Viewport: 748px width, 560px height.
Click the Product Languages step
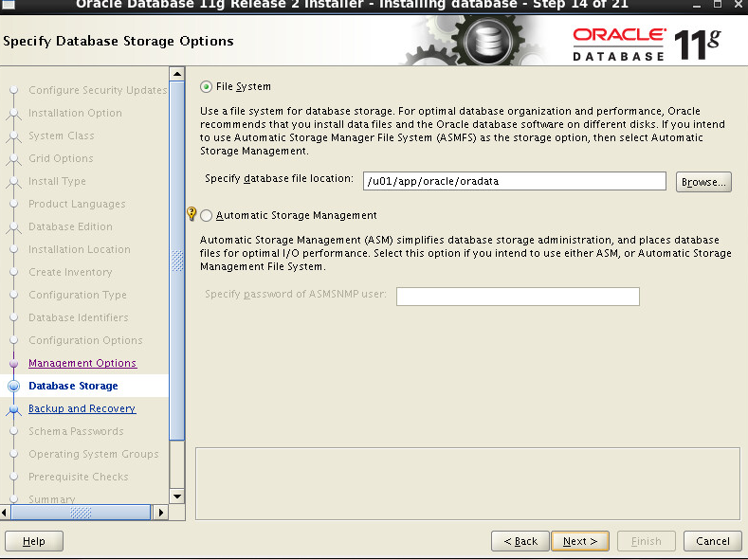point(77,204)
